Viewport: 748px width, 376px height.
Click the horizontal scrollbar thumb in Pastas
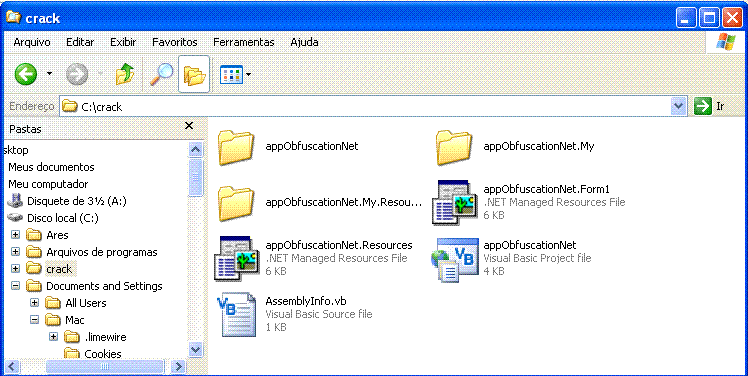[x=104, y=366]
